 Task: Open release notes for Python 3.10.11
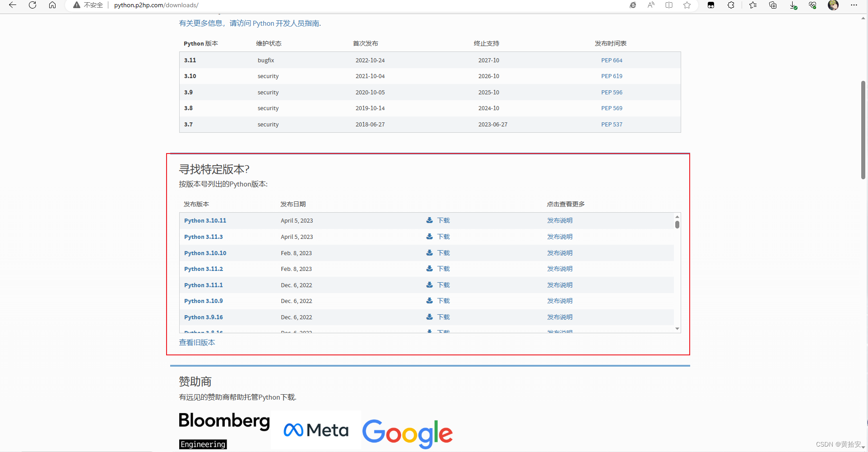(x=560, y=220)
